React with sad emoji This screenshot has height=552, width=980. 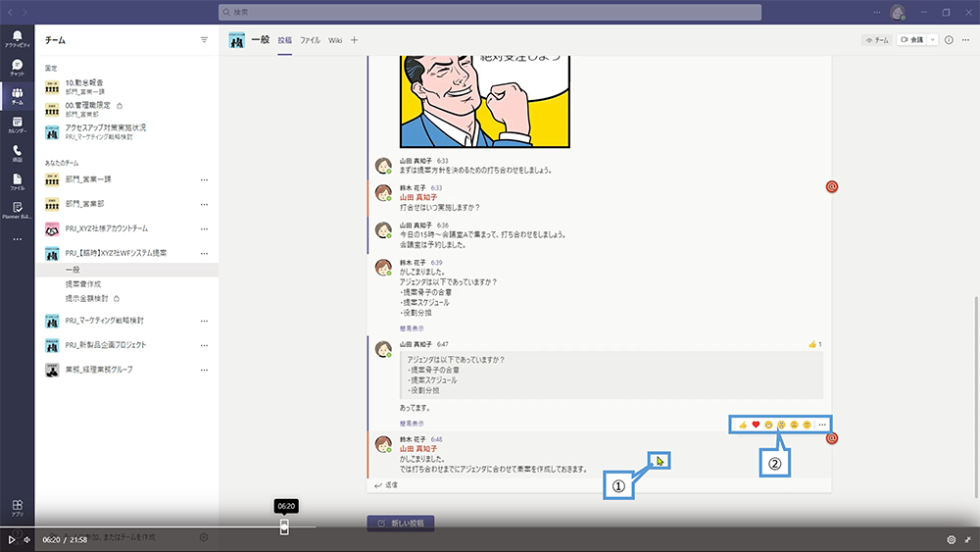coord(794,426)
